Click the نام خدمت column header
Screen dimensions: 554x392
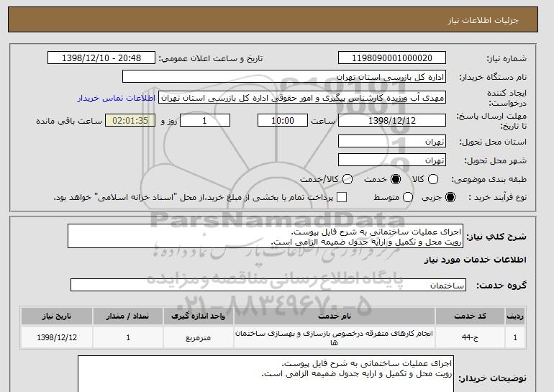tap(335, 316)
